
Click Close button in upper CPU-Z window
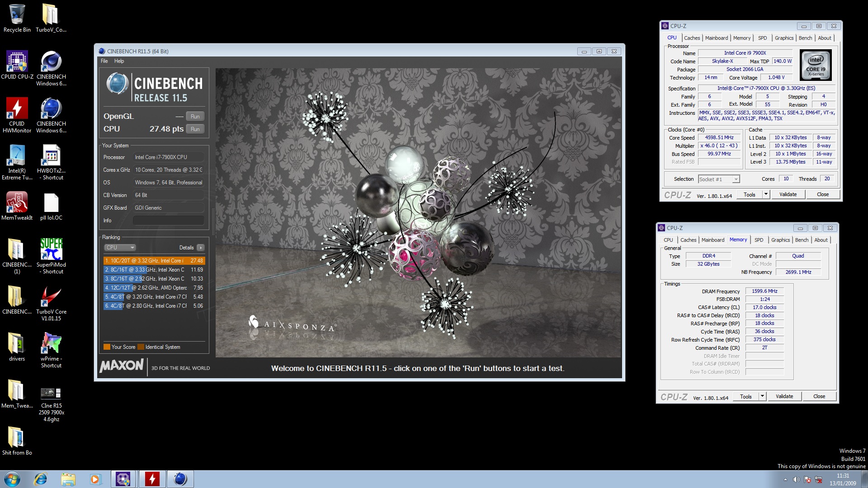pyautogui.click(x=823, y=195)
